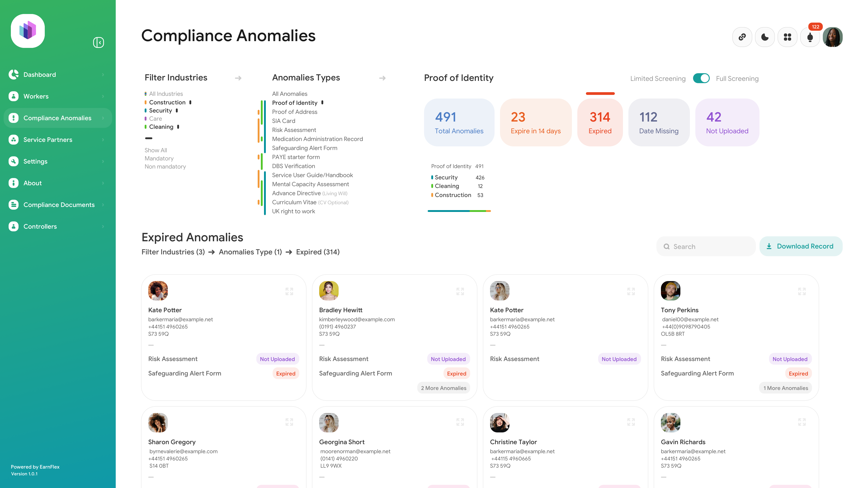Open the apps grid icon
Viewport: 868px width, 488px height.
787,37
